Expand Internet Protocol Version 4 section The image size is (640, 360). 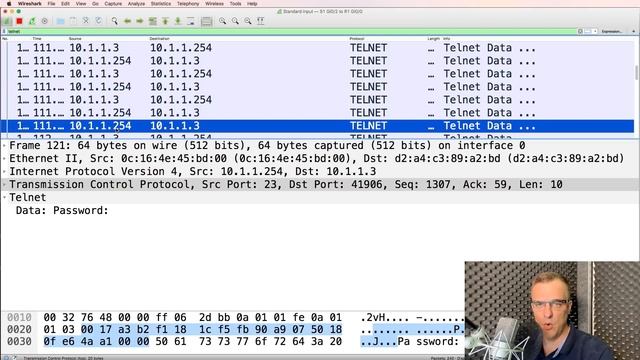(x=4, y=172)
